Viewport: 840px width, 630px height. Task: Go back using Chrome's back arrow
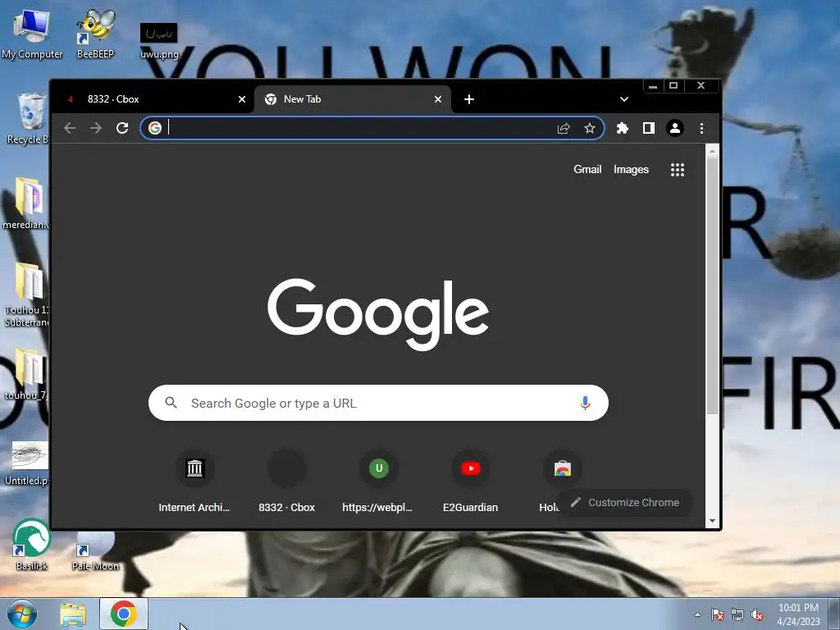(x=70, y=128)
